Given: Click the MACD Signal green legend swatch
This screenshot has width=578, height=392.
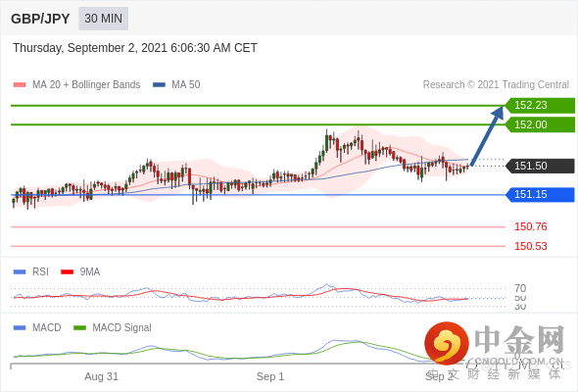Looking at the screenshot, I should (79, 328).
